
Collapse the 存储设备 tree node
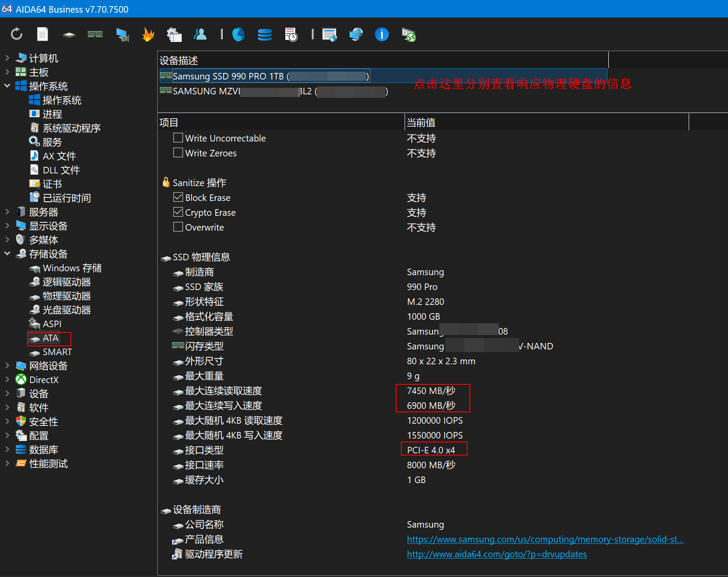point(7,253)
